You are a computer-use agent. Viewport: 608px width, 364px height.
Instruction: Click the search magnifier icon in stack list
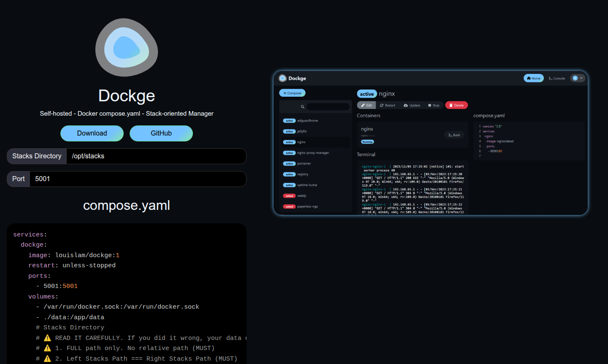click(x=302, y=107)
